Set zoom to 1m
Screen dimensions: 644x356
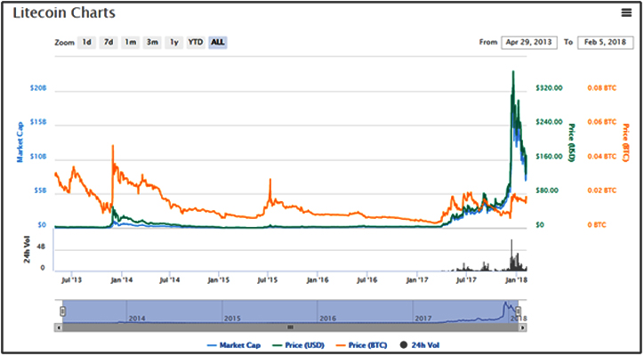point(130,43)
